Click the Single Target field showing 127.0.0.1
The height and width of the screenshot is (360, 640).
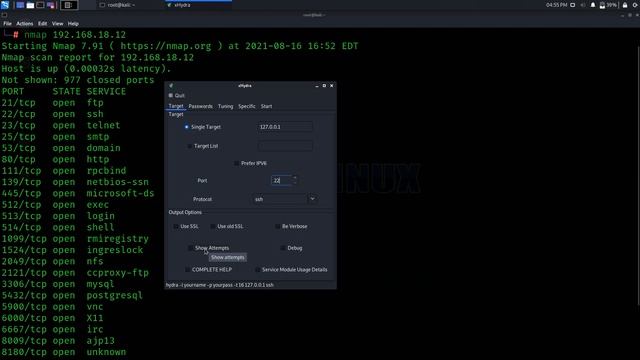click(285, 127)
